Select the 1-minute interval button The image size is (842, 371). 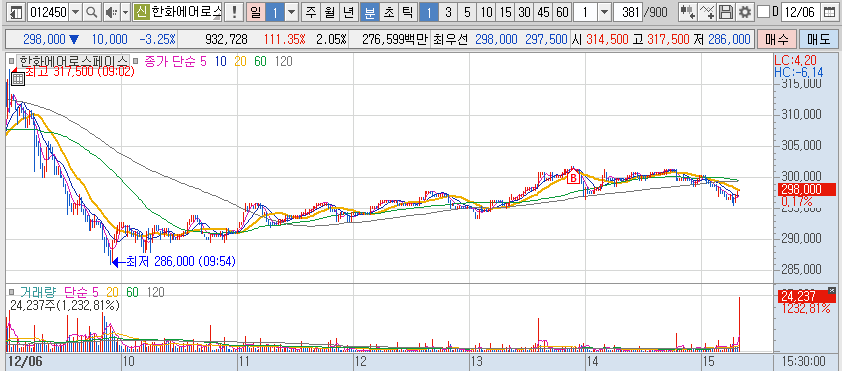pyautogui.click(x=429, y=12)
